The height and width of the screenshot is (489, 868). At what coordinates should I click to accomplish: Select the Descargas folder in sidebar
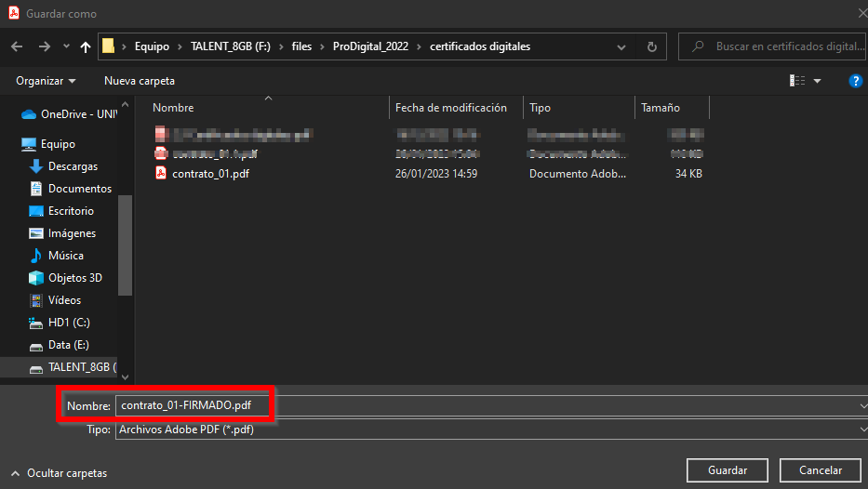[x=73, y=166]
